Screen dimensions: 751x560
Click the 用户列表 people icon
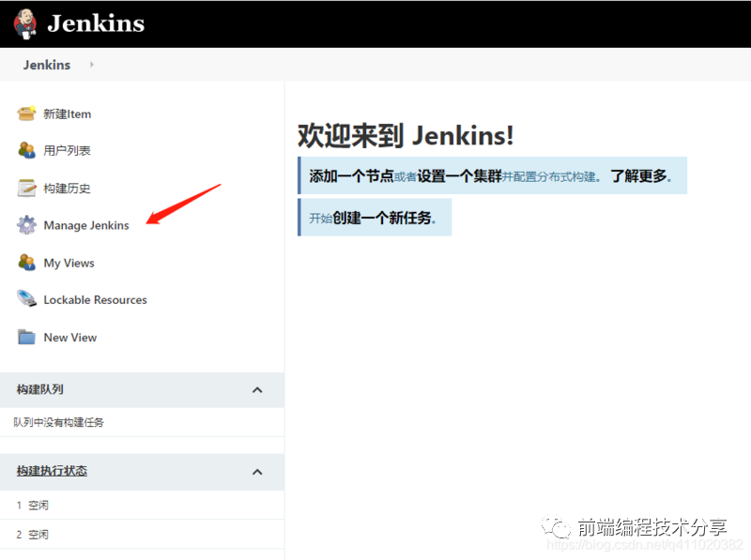tap(26, 150)
